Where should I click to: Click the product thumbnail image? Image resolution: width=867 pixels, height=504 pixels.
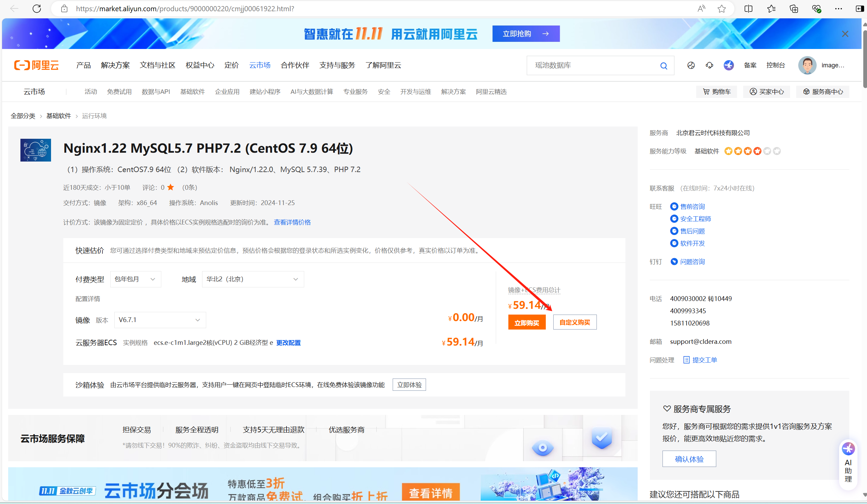click(35, 150)
